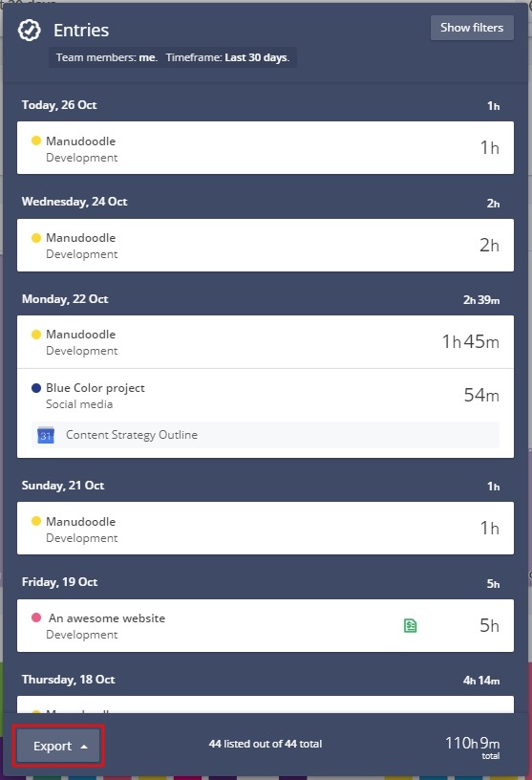This screenshot has height=780, width=532.
Task: Click the Team members: me filter
Action: [107, 57]
